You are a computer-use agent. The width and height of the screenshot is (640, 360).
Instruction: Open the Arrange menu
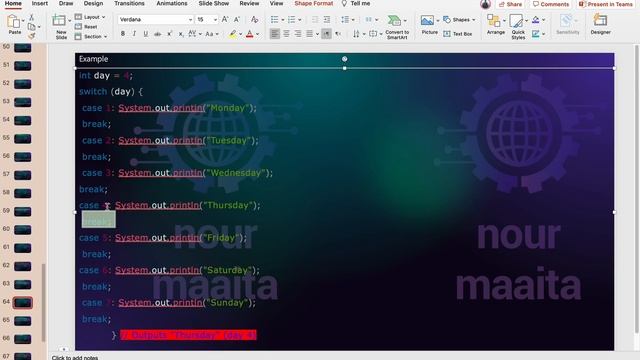tap(496, 24)
